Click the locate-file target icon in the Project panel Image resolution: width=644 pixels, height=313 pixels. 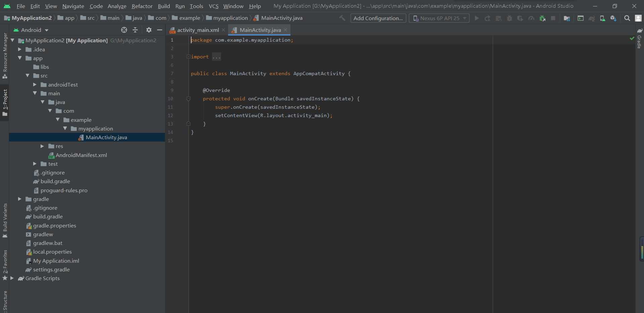click(x=124, y=30)
